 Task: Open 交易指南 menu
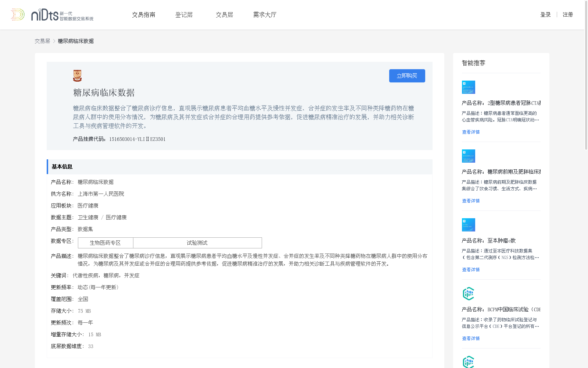pyautogui.click(x=144, y=15)
